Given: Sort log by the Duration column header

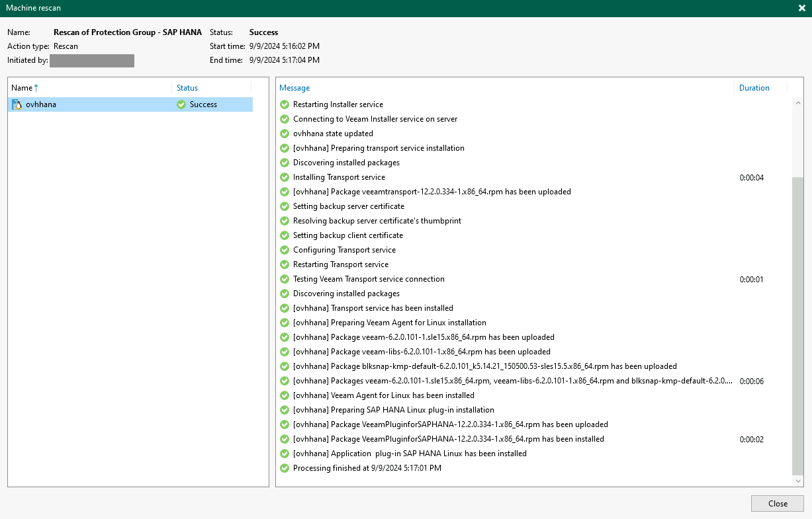Looking at the screenshot, I should point(754,88).
